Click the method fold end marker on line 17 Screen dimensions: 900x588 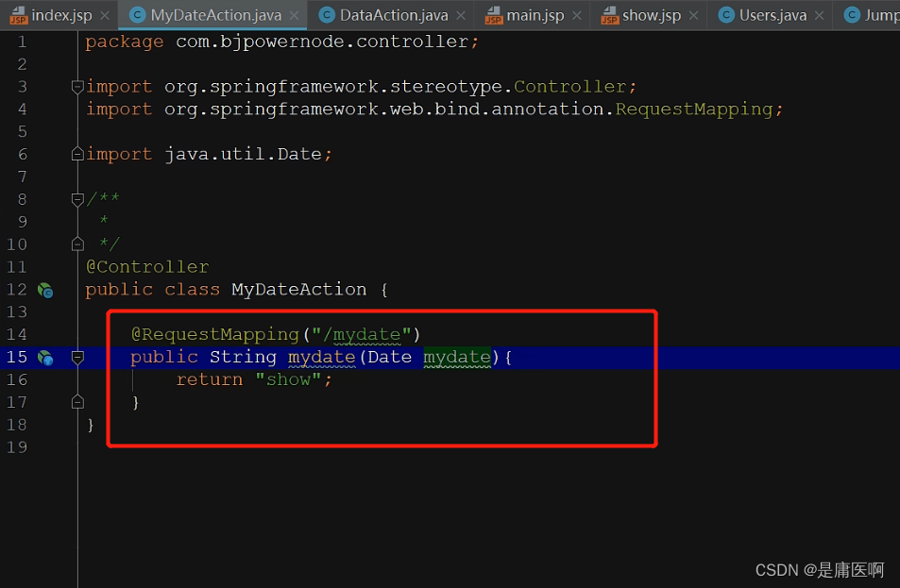coord(77,402)
